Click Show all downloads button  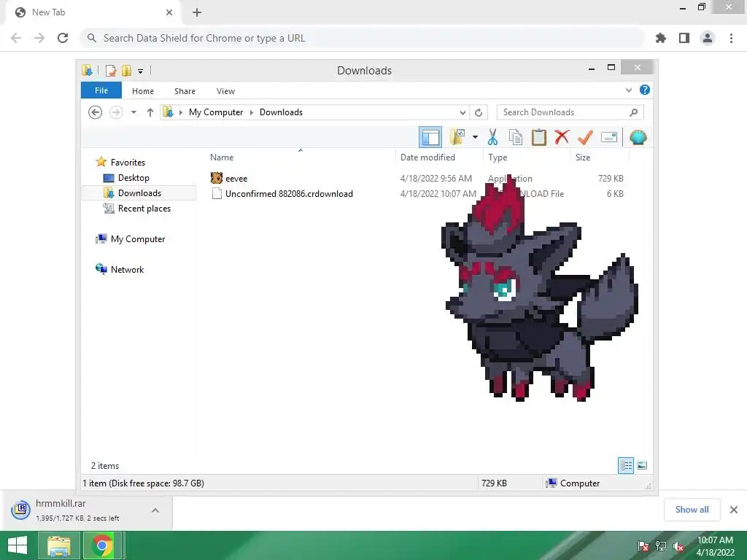[692, 510]
